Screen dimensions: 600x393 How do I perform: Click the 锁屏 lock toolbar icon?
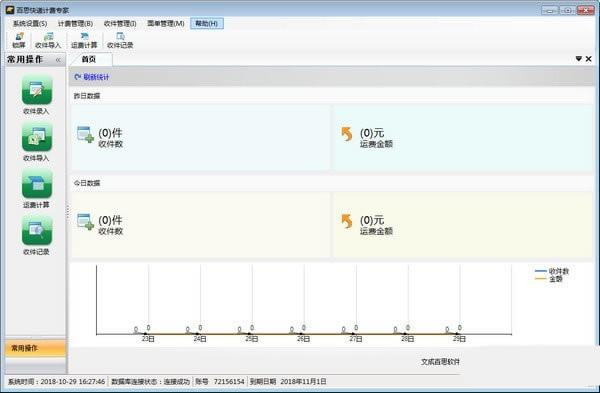coord(19,40)
